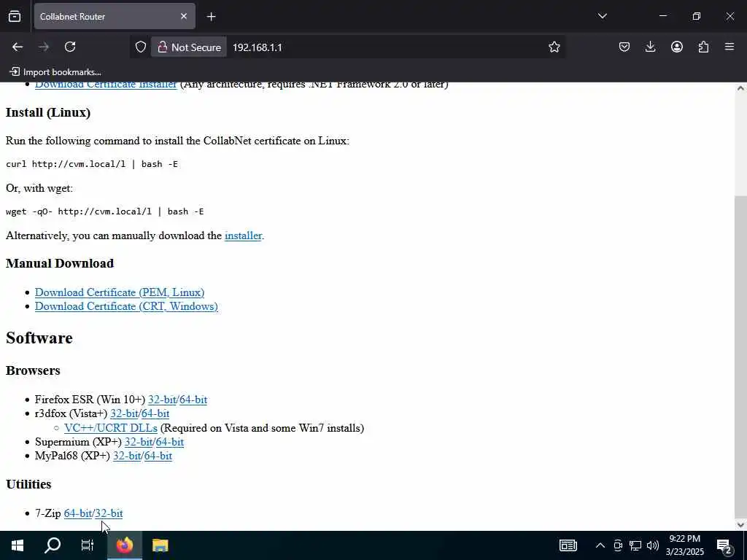The height and width of the screenshot is (560, 747).
Task: Download Firefox ESR 32-bit
Action: tap(162, 400)
